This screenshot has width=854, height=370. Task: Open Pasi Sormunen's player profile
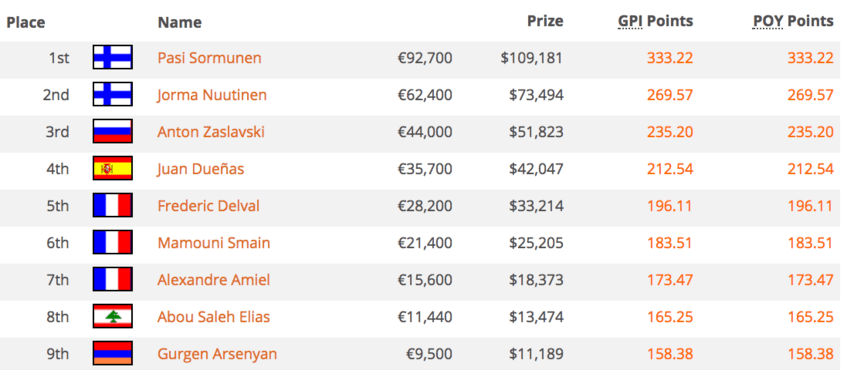209,58
